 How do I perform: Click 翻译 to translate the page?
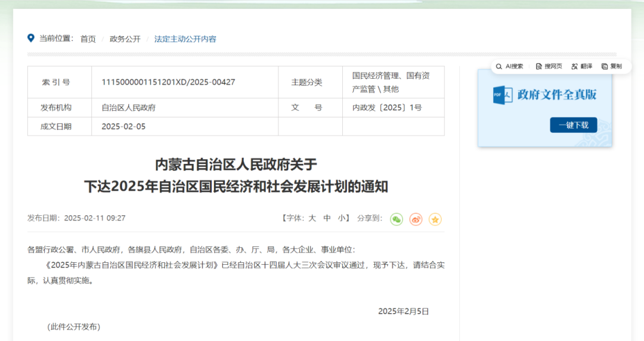coord(581,66)
